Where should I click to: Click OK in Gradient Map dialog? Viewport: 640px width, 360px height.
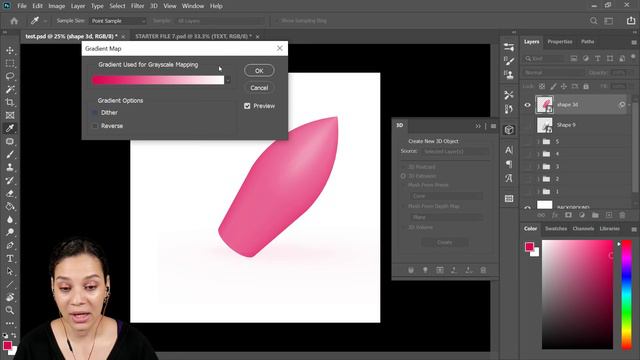coord(259,71)
